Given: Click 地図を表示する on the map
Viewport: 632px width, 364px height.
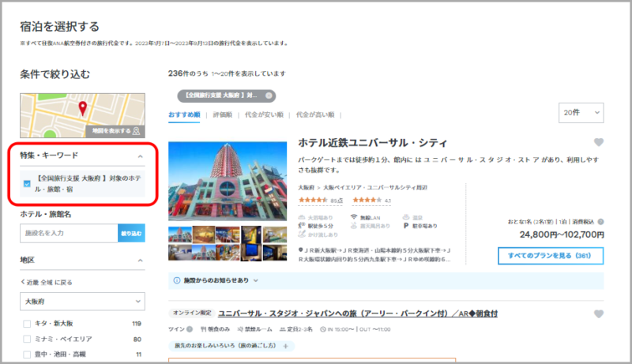Looking at the screenshot, I should 115,131.
